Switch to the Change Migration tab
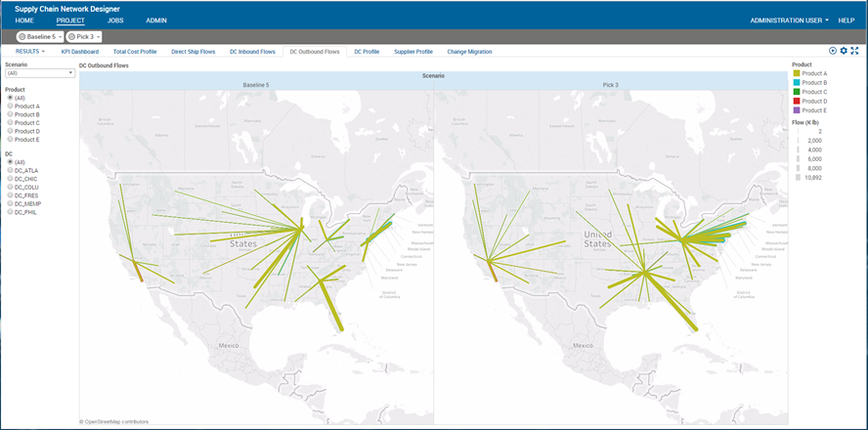The image size is (868, 430). 469,52
